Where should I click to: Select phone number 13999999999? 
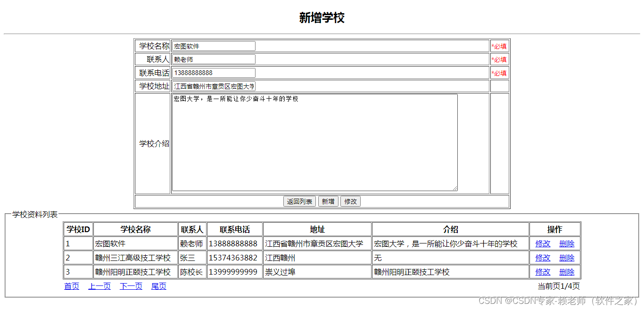pyautogui.click(x=235, y=272)
